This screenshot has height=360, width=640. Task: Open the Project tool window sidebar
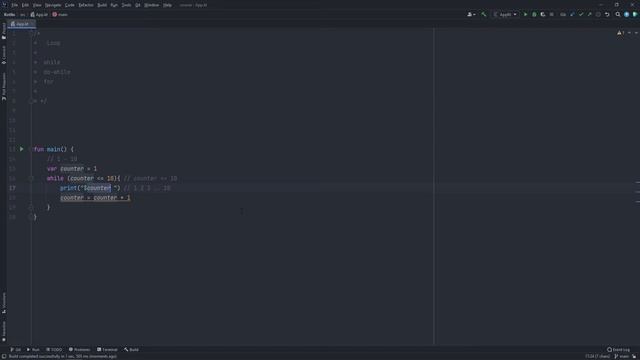click(x=4, y=31)
